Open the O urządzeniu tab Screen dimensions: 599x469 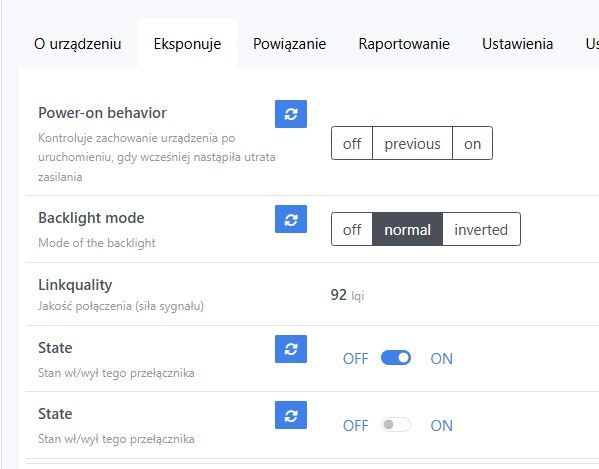point(78,44)
